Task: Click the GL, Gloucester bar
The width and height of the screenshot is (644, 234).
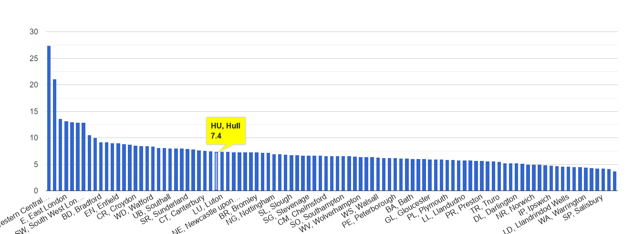Action: pos(430,175)
